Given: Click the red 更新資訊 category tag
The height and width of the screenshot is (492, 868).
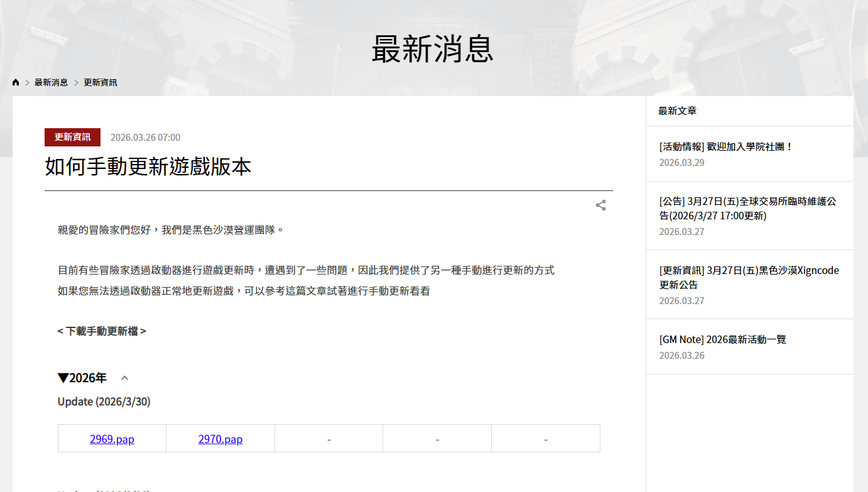Looking at the screenshot, I should (x=72, y=137).
